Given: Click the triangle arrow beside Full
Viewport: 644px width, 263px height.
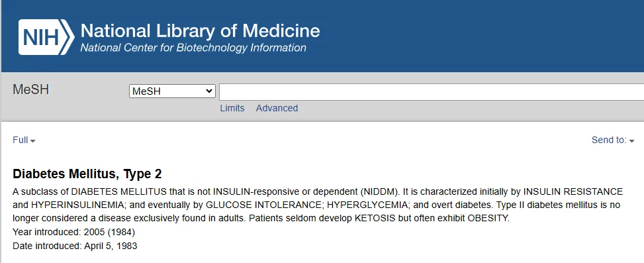Looking at the screenshot, I should pos(33,141).
